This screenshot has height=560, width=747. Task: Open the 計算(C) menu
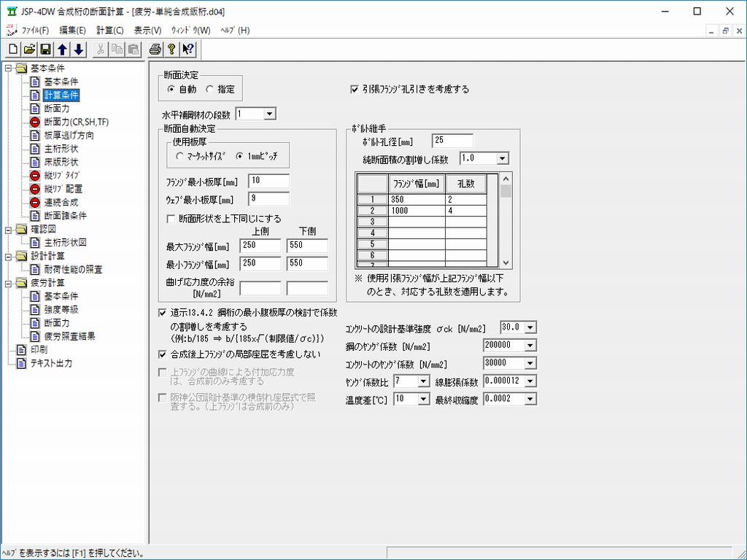(110, 30)
